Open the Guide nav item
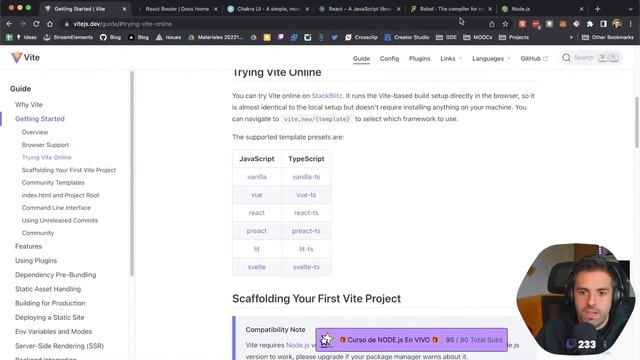This screenshot has height=360, width=640. [361, 58]
